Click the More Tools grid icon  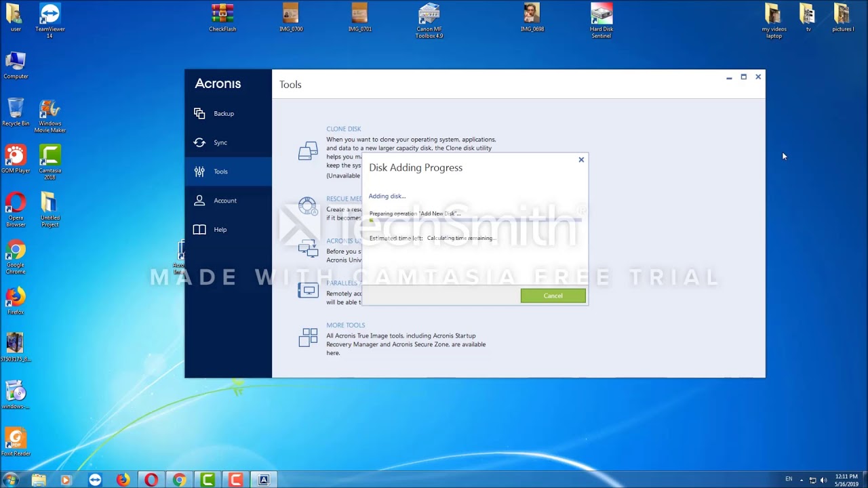[309, 337]
